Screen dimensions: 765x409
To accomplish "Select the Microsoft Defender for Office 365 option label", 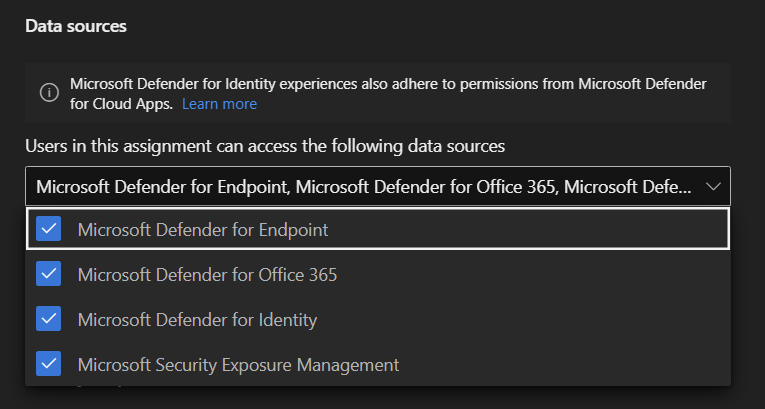I will pyautogui.click(x=207, y=274).
